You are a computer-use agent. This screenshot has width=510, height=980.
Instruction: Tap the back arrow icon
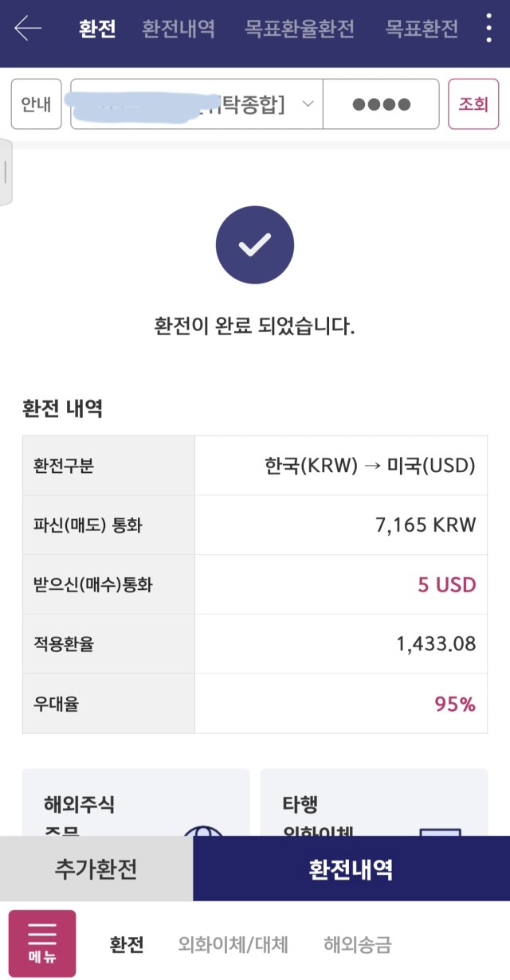coord(28,29)
